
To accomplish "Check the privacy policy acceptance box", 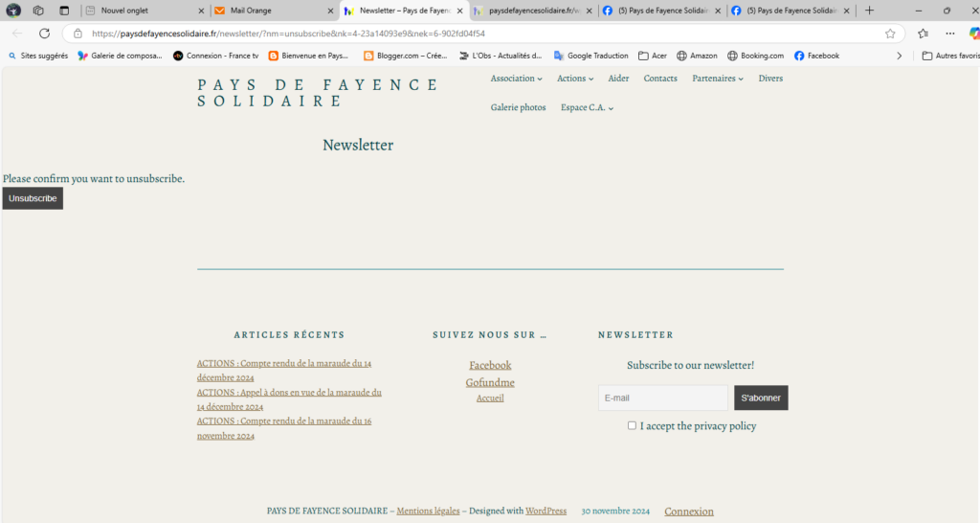I will 632,425.
